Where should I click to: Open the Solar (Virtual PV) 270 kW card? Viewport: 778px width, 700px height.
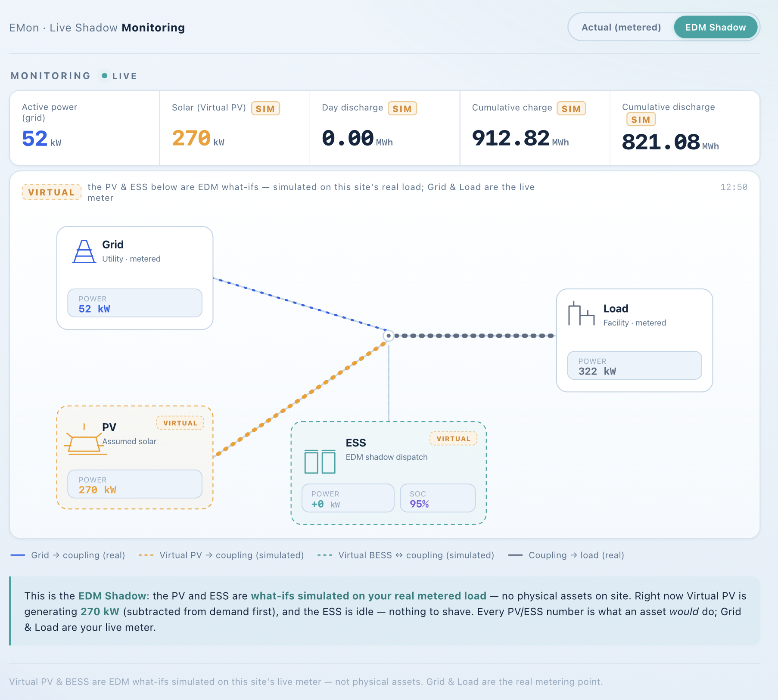point(235,128)
